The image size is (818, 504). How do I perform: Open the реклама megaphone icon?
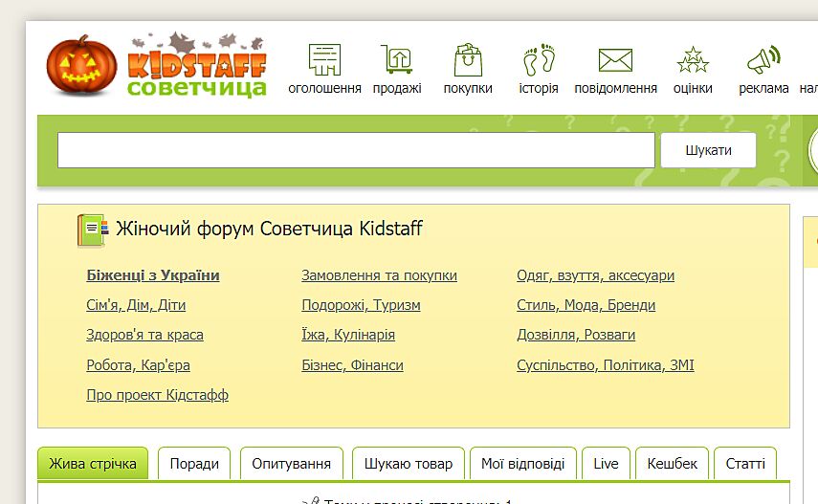[x=763, y=60]
